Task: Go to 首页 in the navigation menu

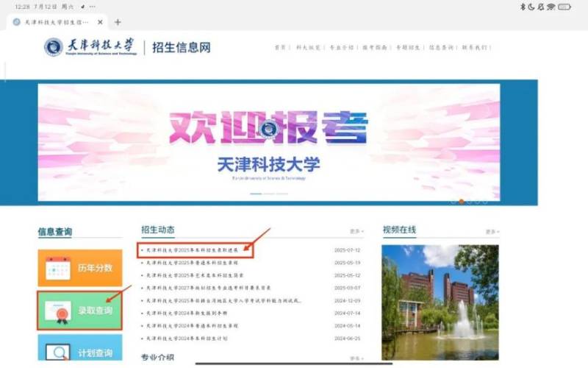Action: point(280,48)
